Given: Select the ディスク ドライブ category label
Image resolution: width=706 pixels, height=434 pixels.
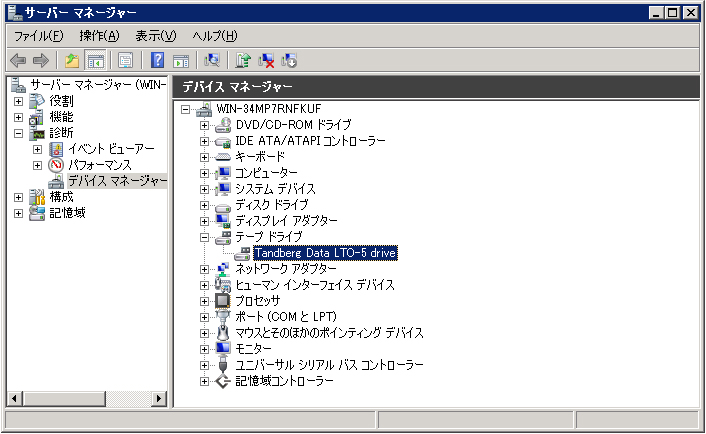Looking at the screenshot, I should click(272, 205).
